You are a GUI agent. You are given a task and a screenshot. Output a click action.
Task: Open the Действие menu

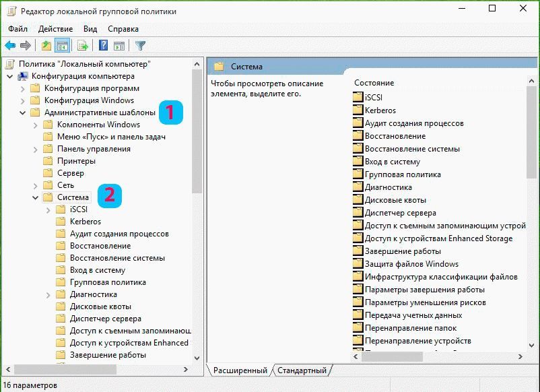tap(55, 29)
